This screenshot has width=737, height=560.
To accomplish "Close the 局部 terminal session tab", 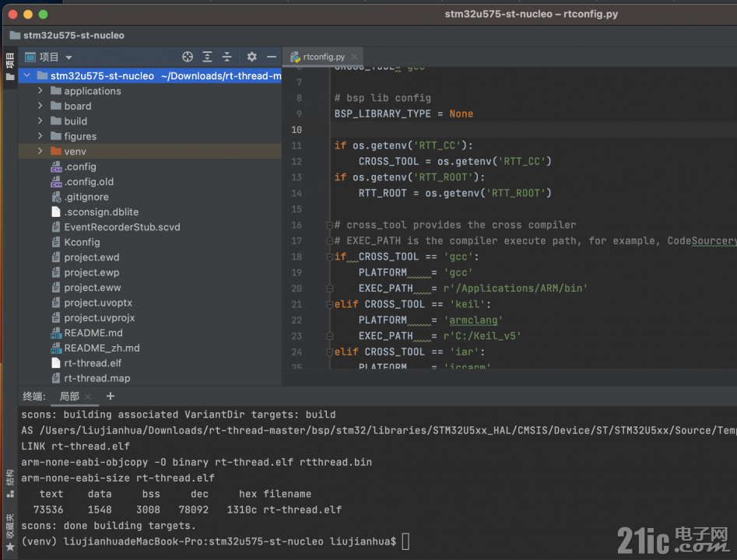I will (x=88, y=397).
